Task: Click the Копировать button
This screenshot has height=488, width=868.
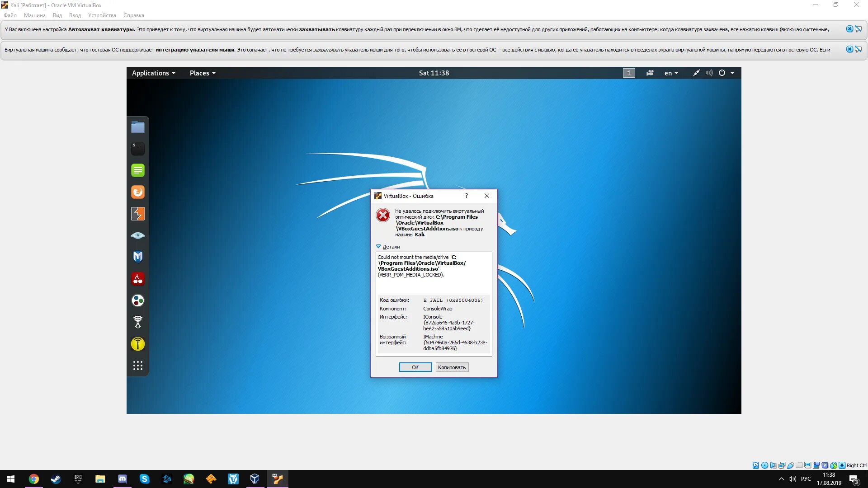Action: [452, 367]
